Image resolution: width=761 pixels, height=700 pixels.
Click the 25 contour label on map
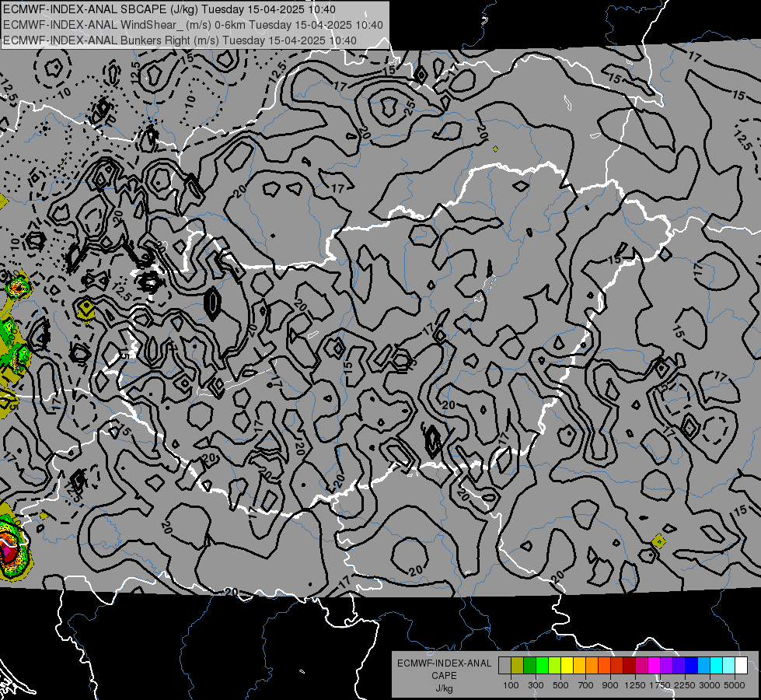409,108
